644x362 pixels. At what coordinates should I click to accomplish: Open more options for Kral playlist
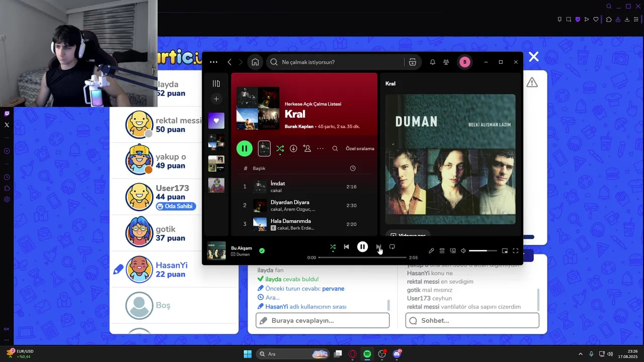tap(320, 148)
